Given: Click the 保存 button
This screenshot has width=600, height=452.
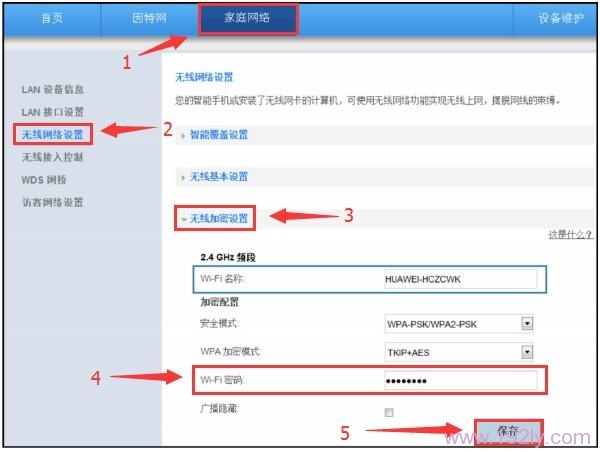Looking at the screenshot, I should tap(508, 431).
